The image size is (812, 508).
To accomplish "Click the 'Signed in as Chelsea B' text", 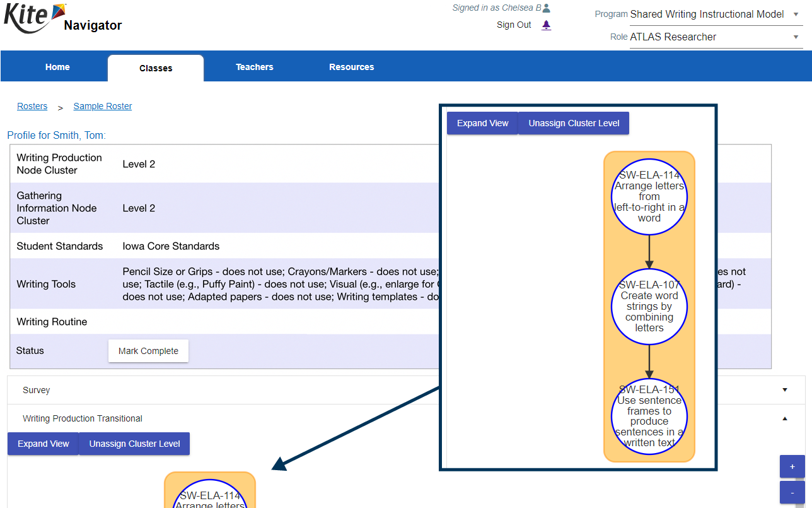I will click(x=497, y=8).
